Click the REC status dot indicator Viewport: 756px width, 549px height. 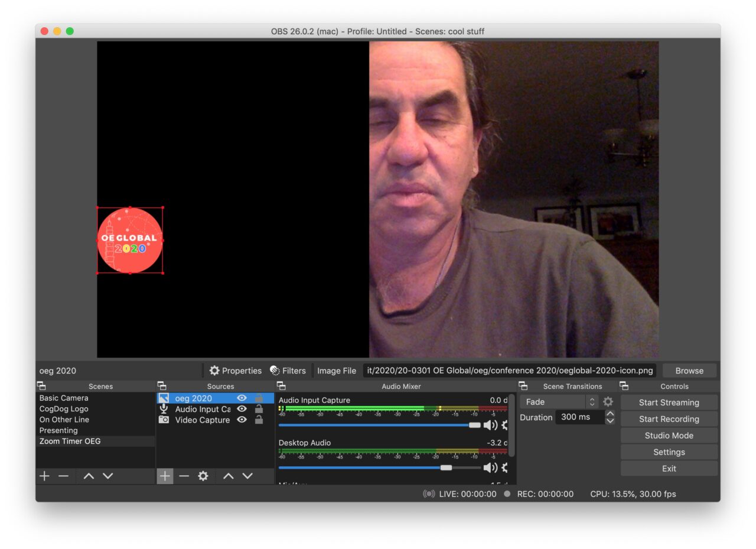point(507,494)
